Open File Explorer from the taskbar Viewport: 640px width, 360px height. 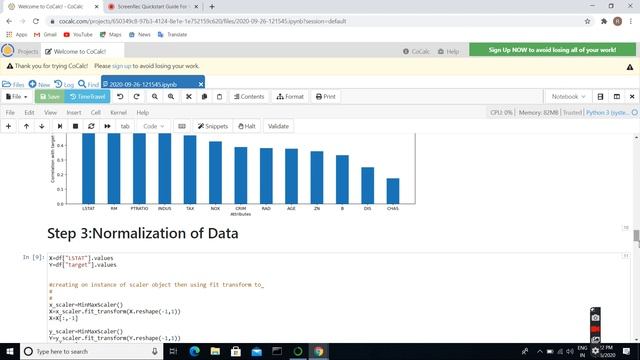click(x=215, y=351)
